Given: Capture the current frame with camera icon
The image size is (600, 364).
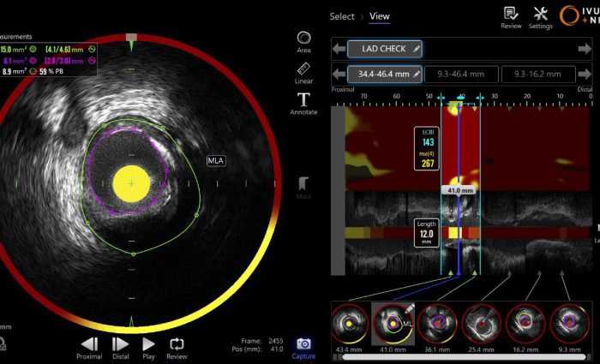Looking at the screenshot, I should [x=303, y=345].
